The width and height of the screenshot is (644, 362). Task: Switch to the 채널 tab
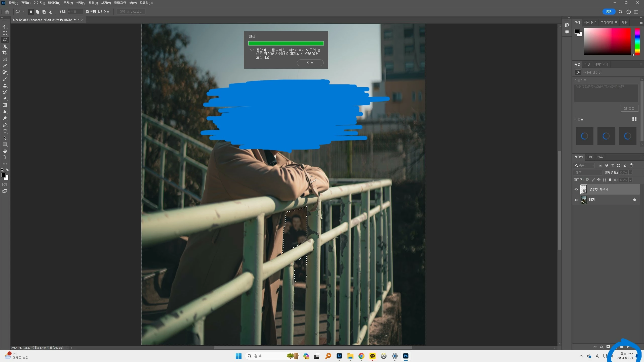(x=590, y=157)
